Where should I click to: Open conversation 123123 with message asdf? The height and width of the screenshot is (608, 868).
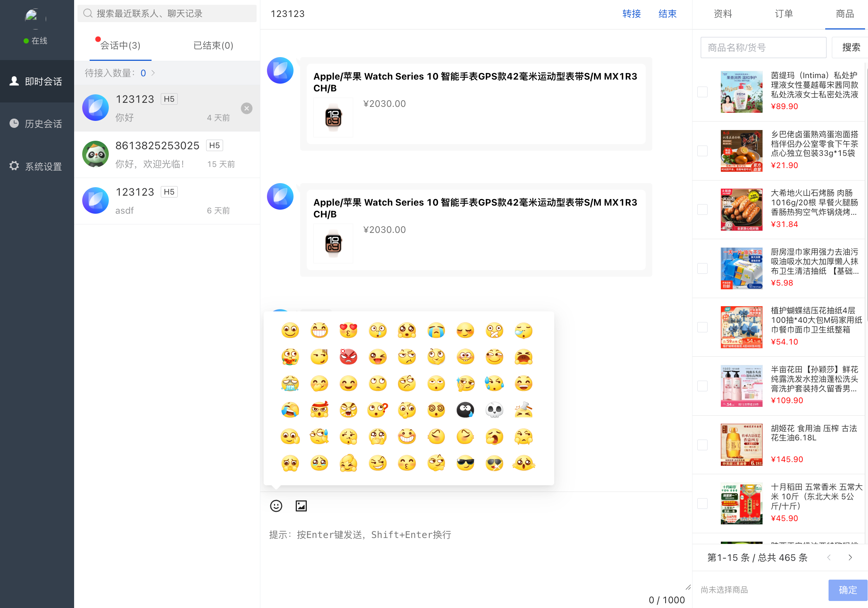[x=167, y=201]
